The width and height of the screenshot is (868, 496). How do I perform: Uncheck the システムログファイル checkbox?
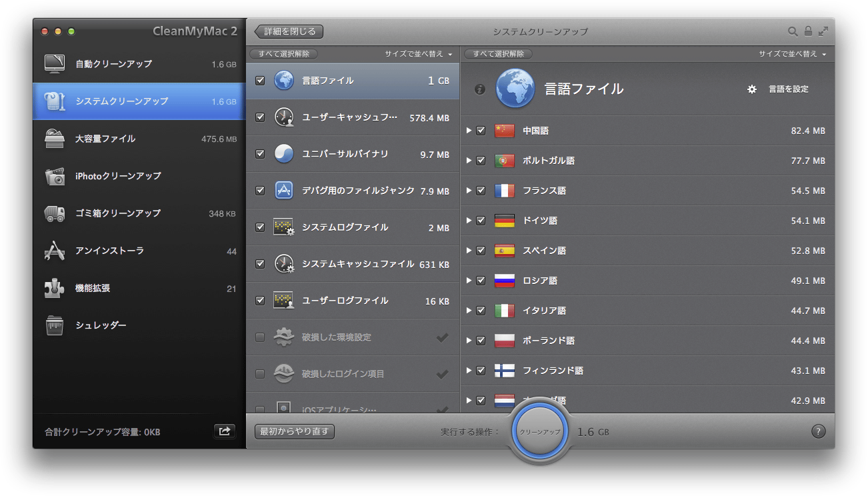(x=260, y=227)
